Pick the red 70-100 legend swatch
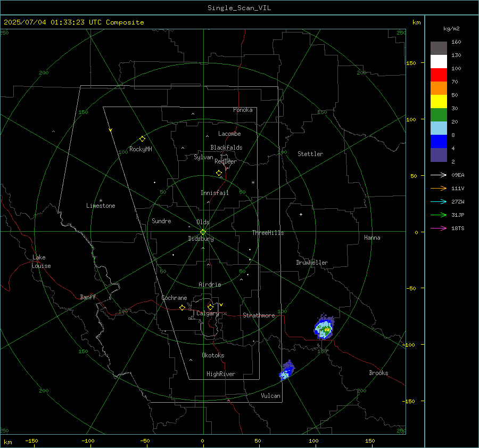The height and width of the screenshot is (448, 479). pyautogui.click(x=439, y=75)
